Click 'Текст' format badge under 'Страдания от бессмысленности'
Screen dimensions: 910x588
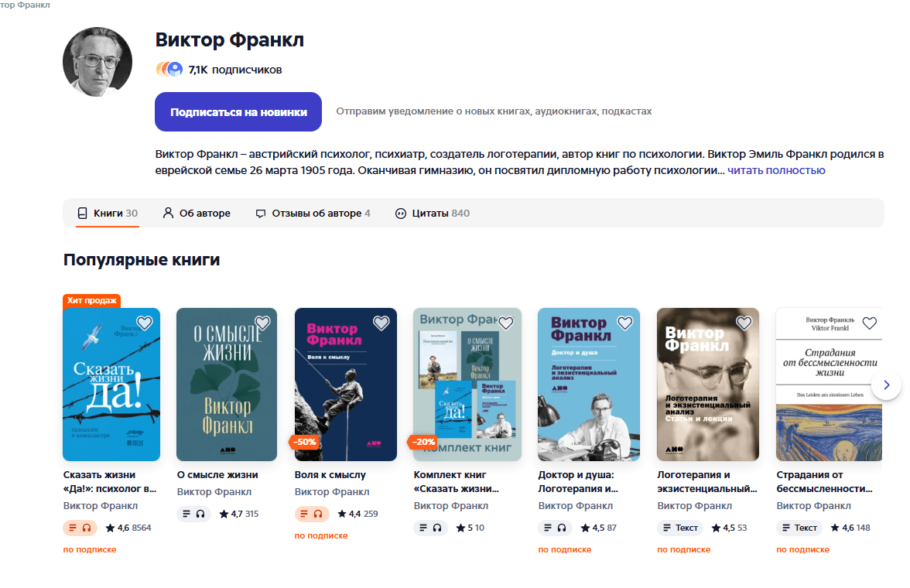(800, 528)
